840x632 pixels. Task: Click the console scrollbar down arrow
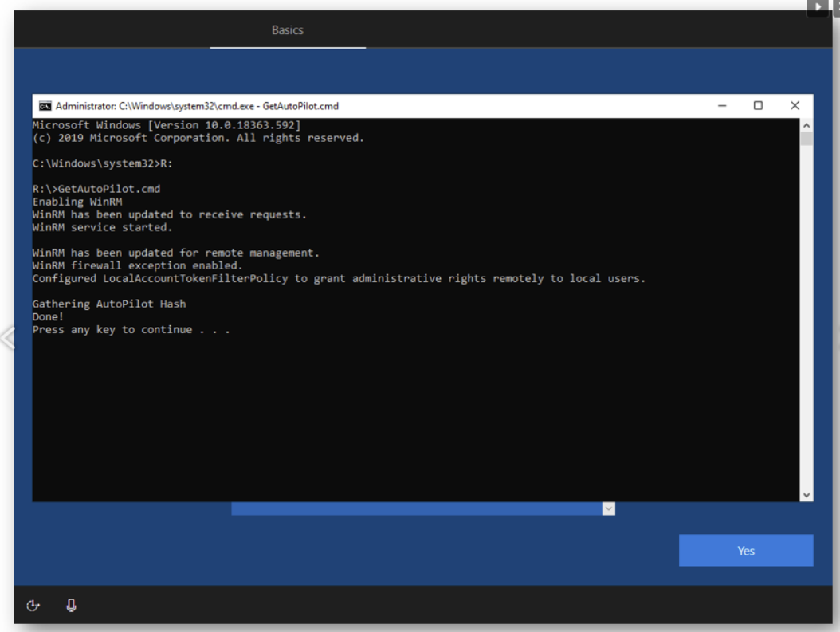(807, 495)
